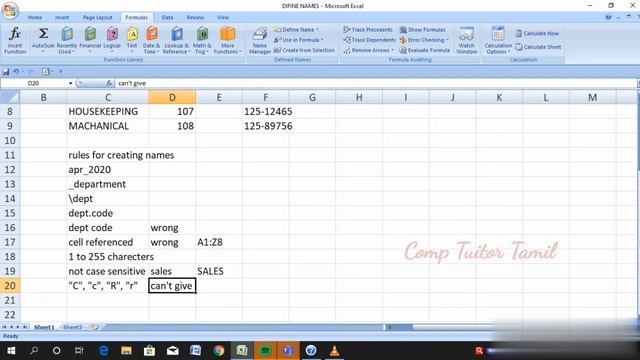This screenshot has height=360, width=640.
Task: Open Date & Time functions
Action: 151,40
